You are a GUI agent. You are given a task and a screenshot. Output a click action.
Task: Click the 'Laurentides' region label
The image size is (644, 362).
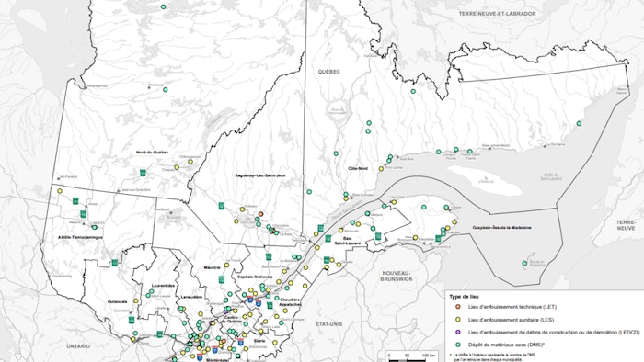coord(163,286)
